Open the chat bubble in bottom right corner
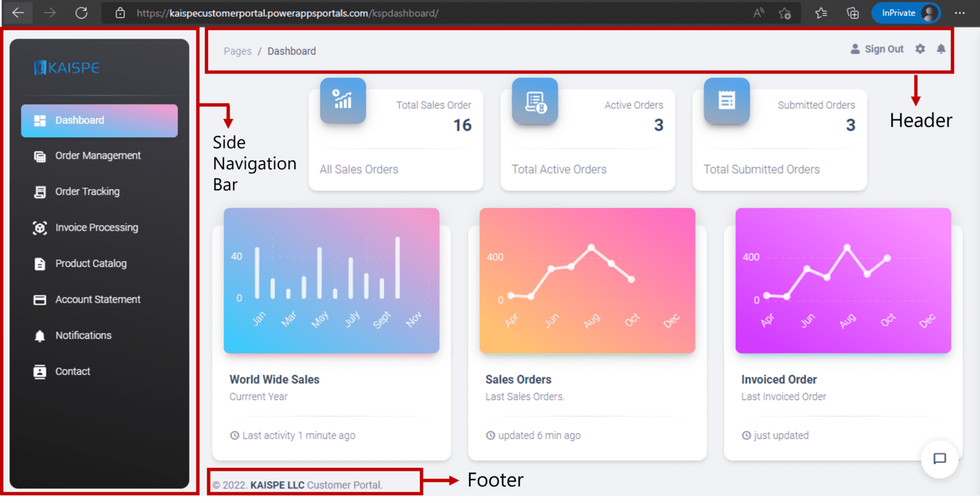Screen dimensions: 980x503 coord(939,459)
